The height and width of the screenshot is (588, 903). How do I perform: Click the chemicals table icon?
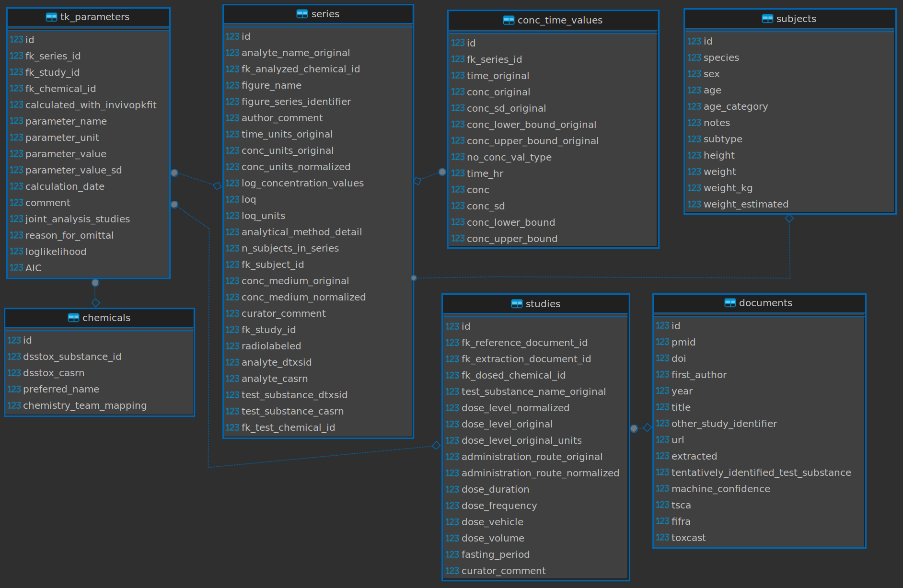(73, 318)
